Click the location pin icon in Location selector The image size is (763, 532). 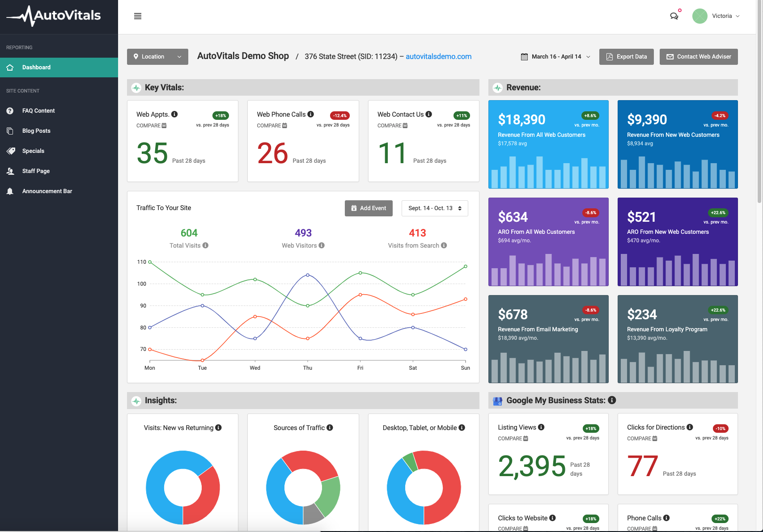136,56
